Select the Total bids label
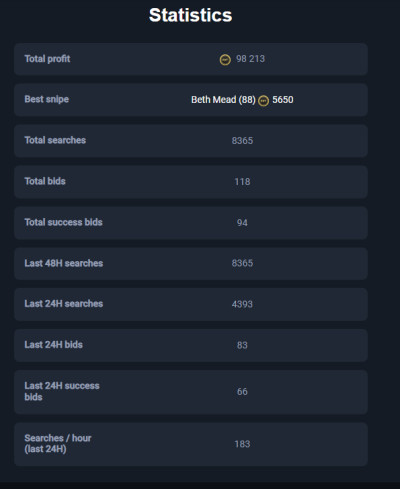This screenshot has width=400, height=489. [45, 181]
